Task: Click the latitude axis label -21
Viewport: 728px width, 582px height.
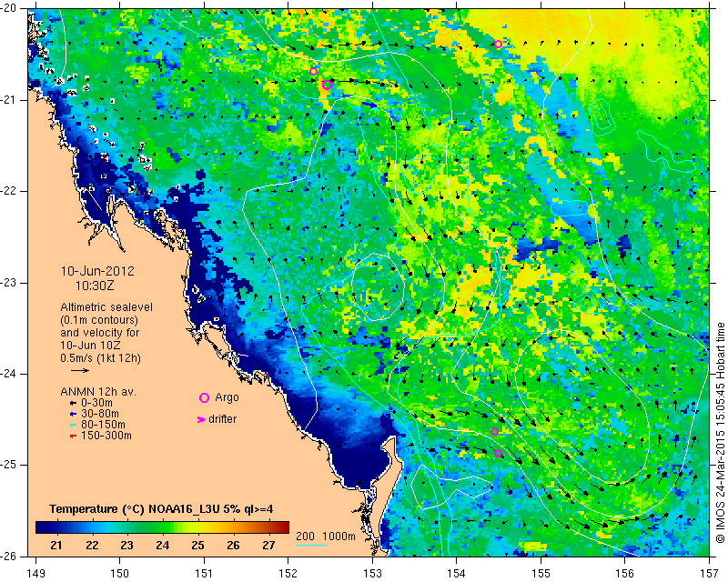Action: point(9,100)
